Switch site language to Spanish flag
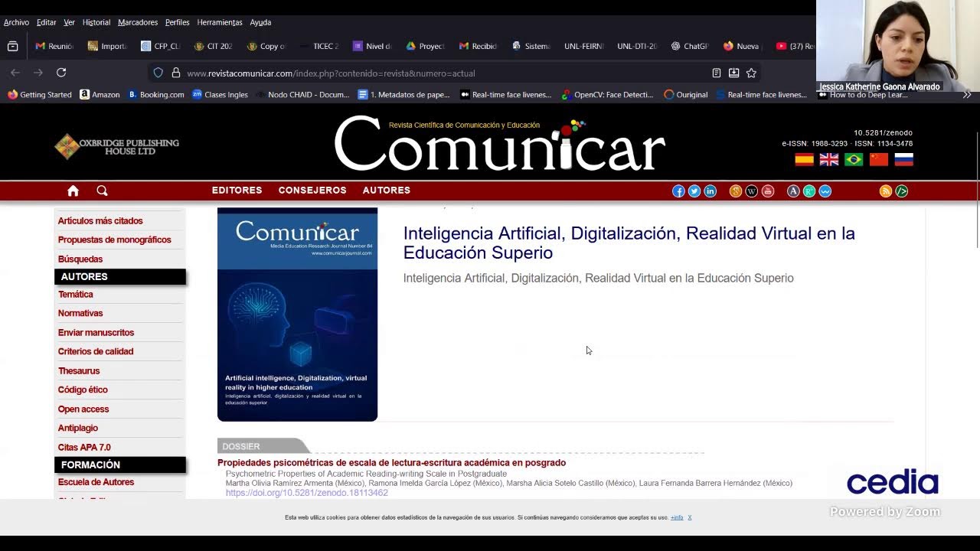Image resolution: width=980 pixels, height=551 pixels. click(804, 159)
